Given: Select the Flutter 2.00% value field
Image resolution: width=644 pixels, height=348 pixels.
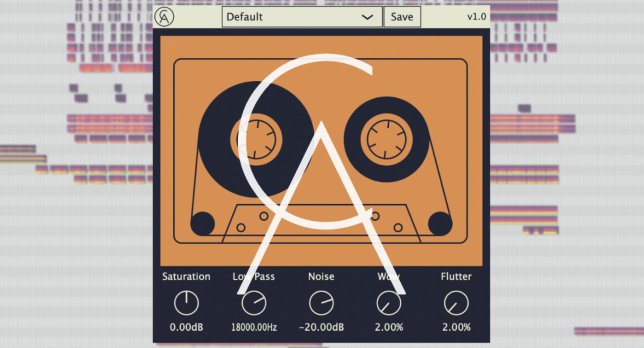Looking at the screenshot, I should click(456, 327).
